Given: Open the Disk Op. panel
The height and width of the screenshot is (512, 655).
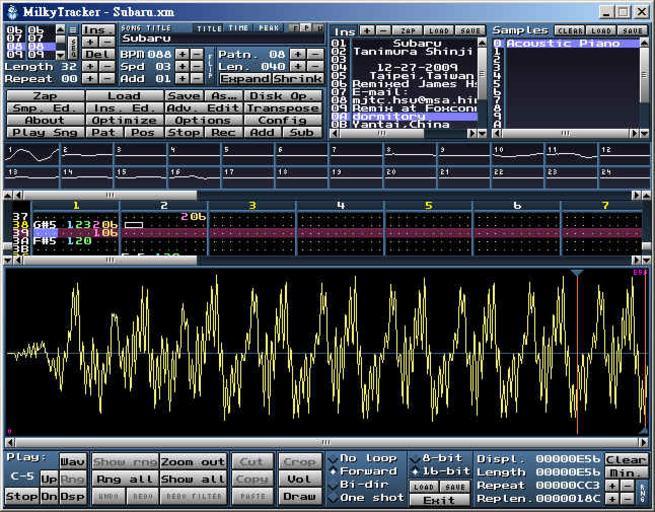Looking at the screenshot, I should click(x=284, y=96).
